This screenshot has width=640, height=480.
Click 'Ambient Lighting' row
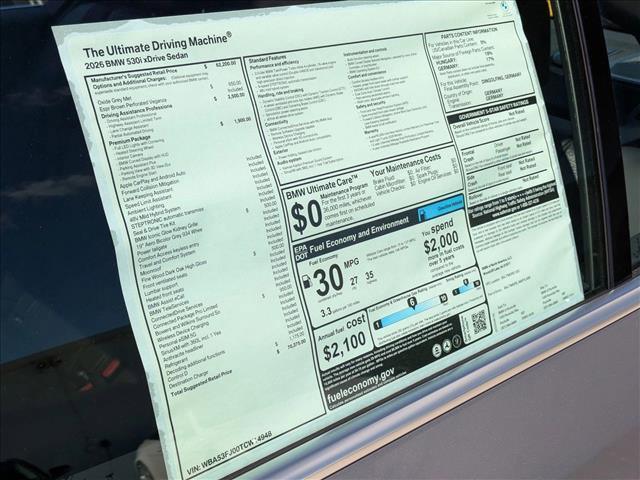[x=146, y=211]
